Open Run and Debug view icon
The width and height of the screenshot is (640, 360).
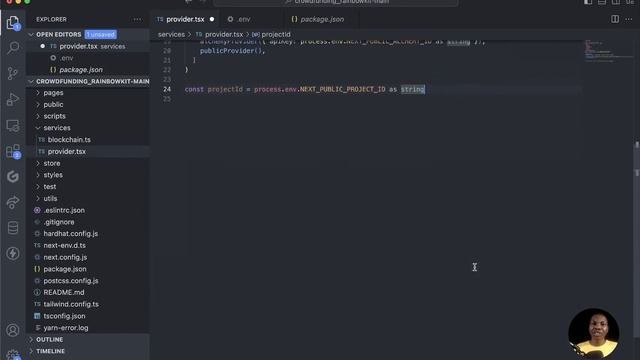click(13, 99)
